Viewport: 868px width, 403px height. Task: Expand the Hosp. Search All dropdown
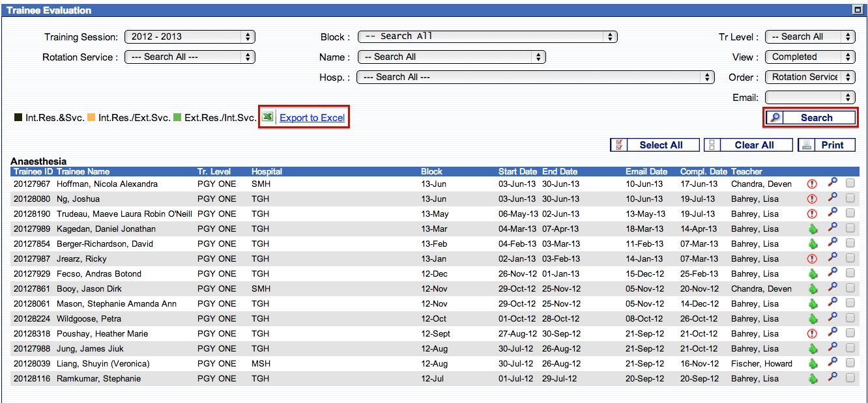coord(536,77)
